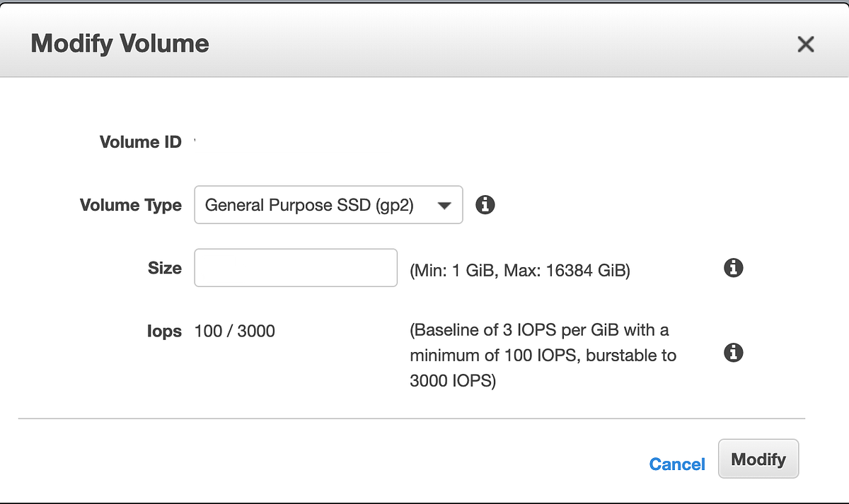The height and width of the screenshot is (504, 849).
Task: Click the Cancel link
Action: pos(677,464)
